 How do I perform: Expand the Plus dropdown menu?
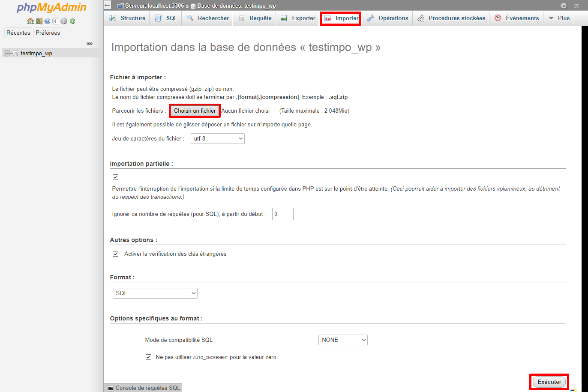[559, 18]
